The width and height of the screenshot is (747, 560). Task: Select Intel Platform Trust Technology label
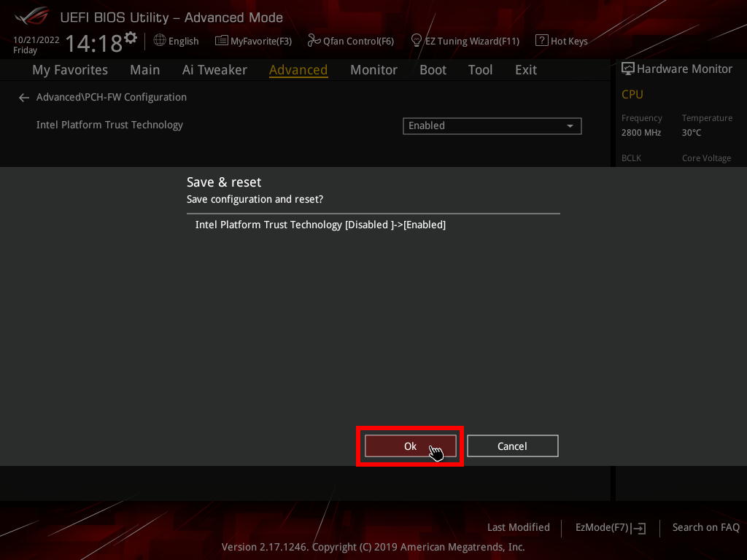point(109,125)
